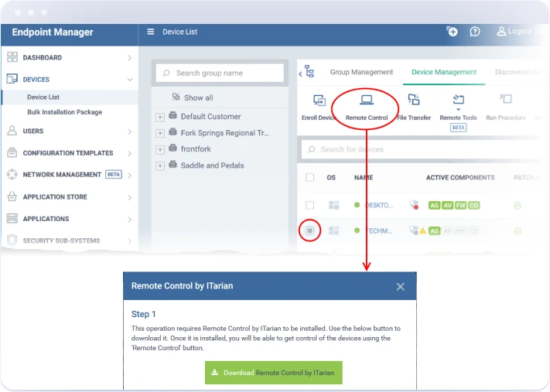Click the Configuration Templates icon in sidebar
The height and width of the screenshot is (392, 550).
[12, 152]
